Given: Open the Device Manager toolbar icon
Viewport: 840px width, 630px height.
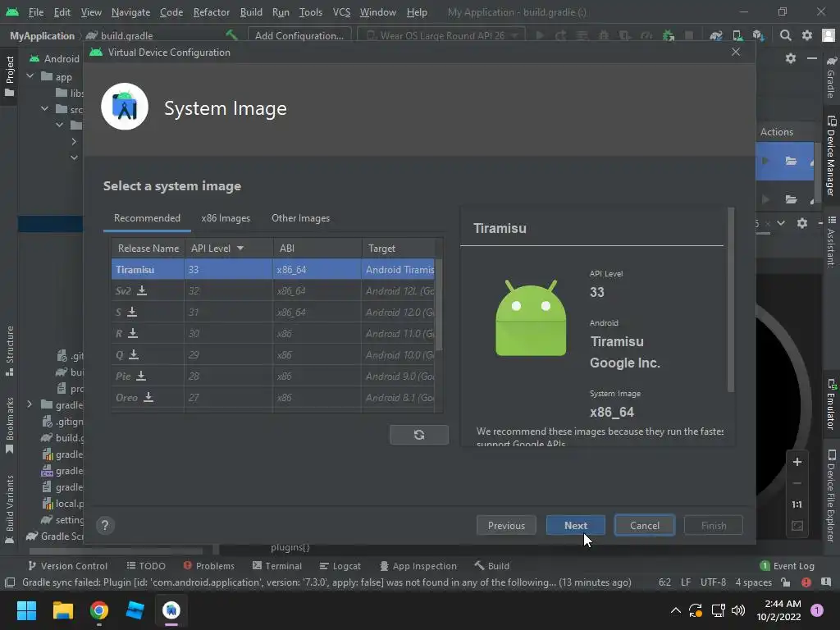Looking at the screenshot, I should click(737, 35).
